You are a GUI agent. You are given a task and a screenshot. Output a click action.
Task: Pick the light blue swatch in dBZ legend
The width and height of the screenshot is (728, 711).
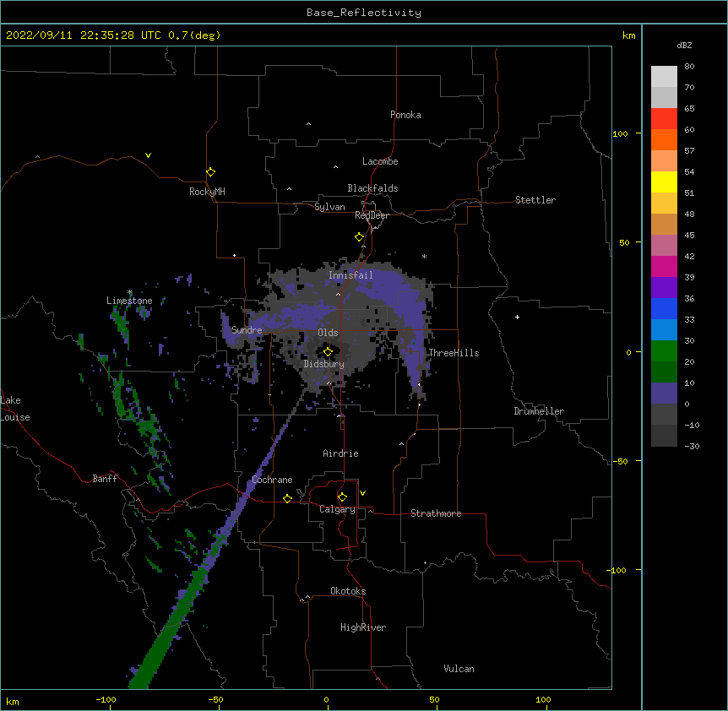[664, 330]
